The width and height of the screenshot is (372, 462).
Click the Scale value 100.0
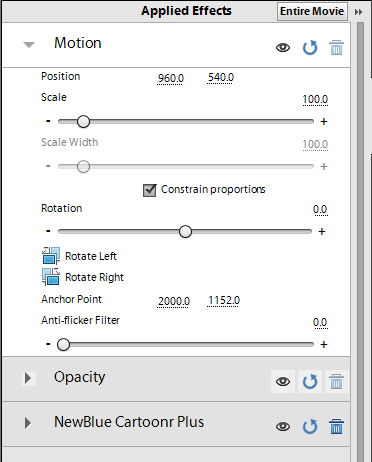315,100
